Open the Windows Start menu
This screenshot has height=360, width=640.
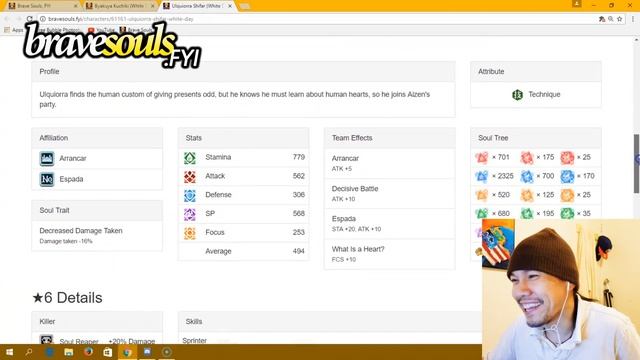tap(9, 352)
